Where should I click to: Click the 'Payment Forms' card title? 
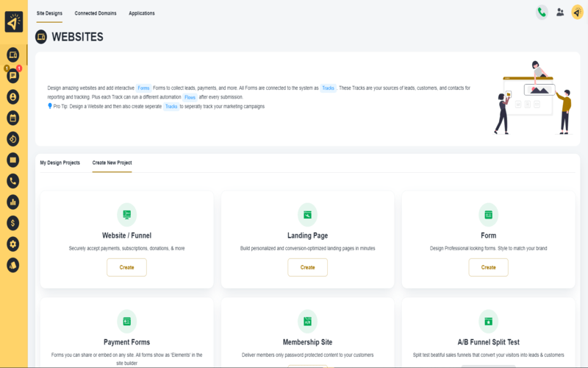(x=126, y=342)
